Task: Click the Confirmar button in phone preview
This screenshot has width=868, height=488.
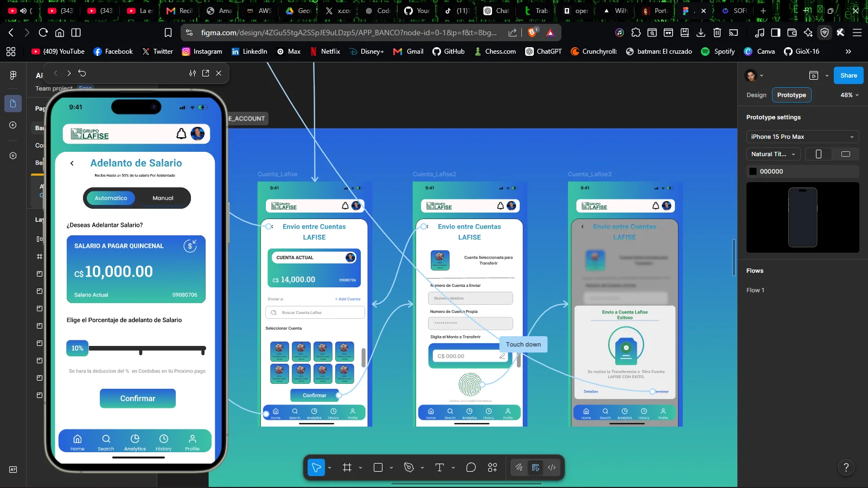Action: click(138, 399)
